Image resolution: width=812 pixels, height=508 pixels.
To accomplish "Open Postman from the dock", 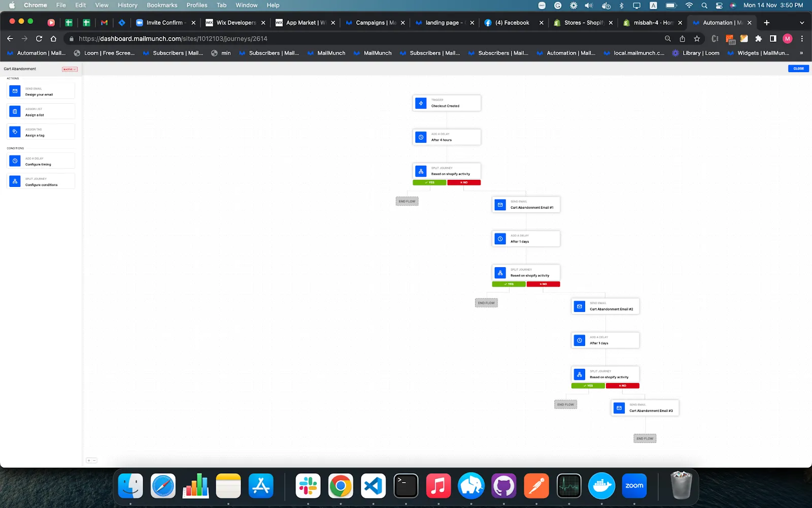I will point(536,486).
